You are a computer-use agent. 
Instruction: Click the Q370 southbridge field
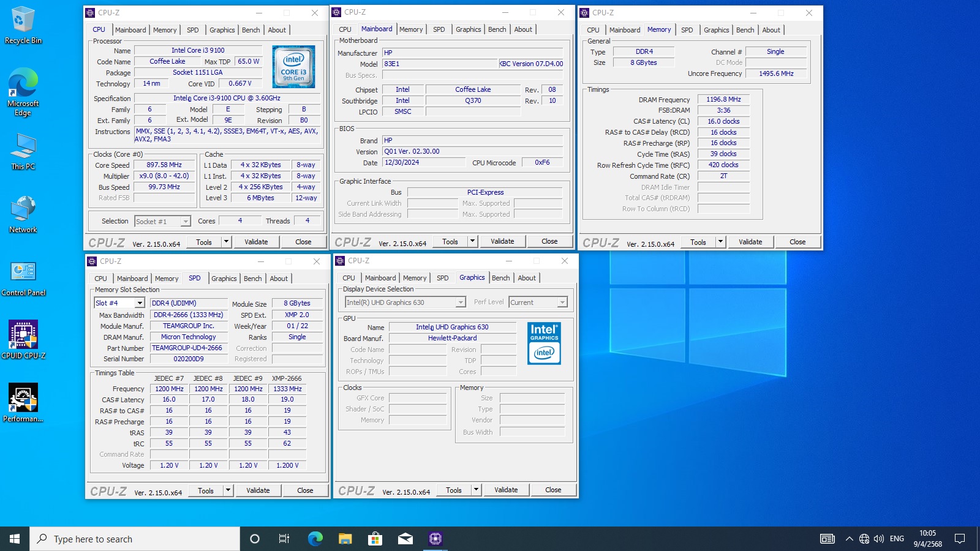(473, 100)
